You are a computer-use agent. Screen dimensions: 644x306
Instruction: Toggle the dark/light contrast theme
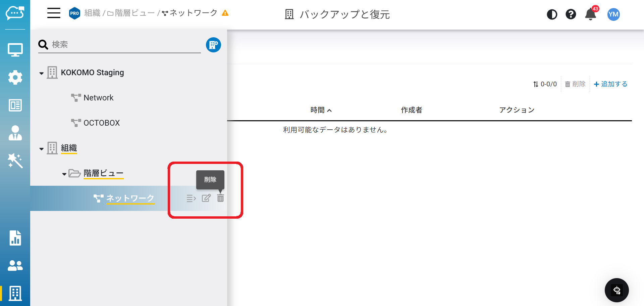552,14
